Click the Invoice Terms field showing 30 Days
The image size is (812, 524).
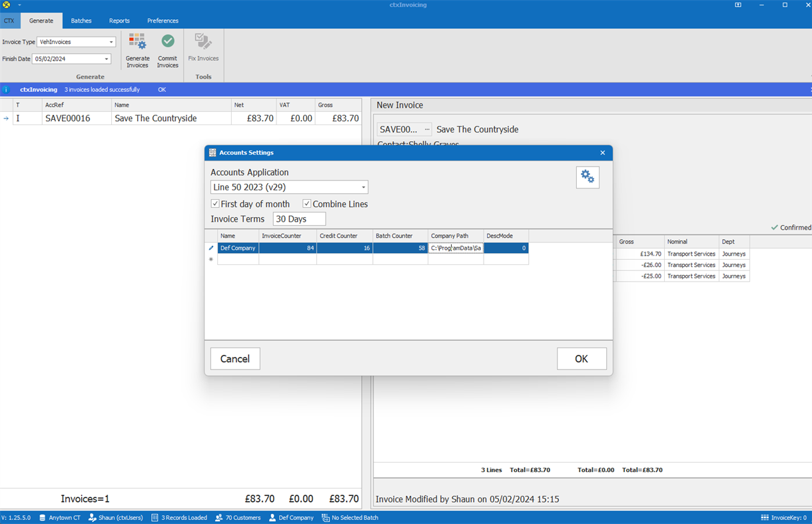tap(298, 218)
